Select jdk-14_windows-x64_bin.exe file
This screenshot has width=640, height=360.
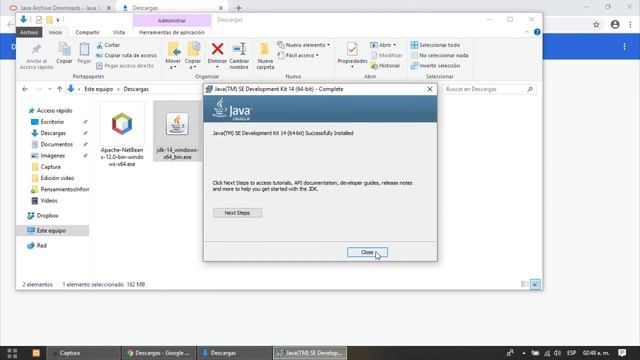[x=177, y=131]
